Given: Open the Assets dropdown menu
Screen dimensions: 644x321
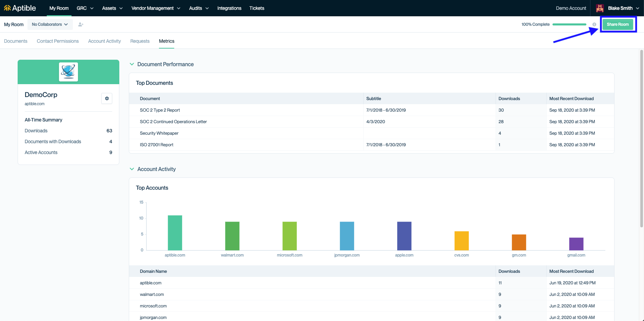Looking at the screenshot, I should coord(113,8).
